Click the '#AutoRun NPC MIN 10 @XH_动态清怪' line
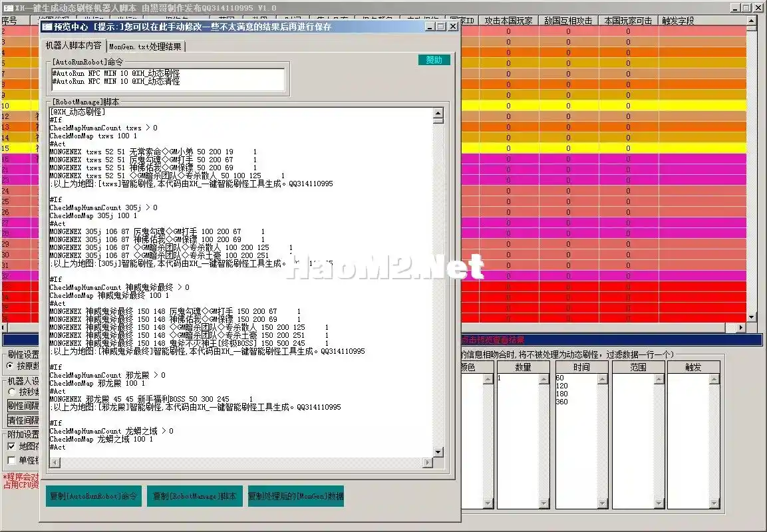The image size is (767, 532). tap(116, 82)
